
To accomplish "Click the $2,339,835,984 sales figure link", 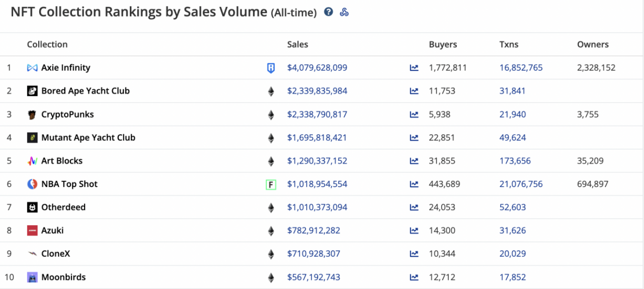I will [317, 91].
